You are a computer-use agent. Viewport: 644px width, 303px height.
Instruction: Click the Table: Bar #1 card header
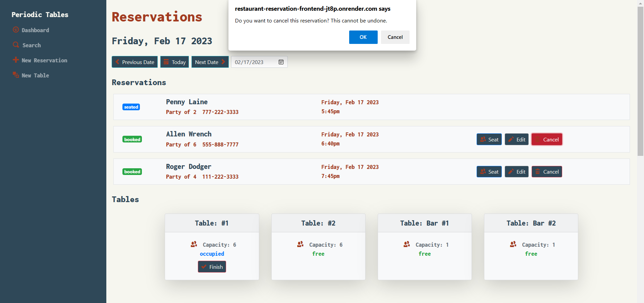point(425,223)
